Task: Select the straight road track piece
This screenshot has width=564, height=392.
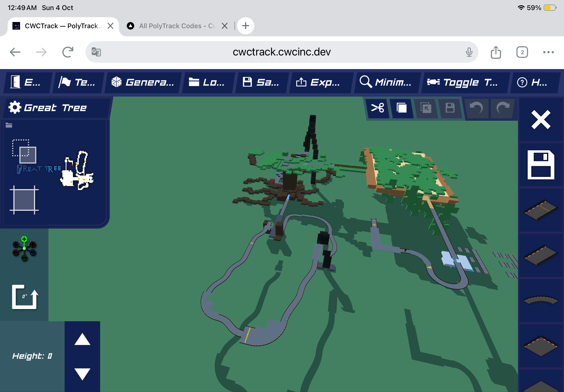Action: (541, 255)
